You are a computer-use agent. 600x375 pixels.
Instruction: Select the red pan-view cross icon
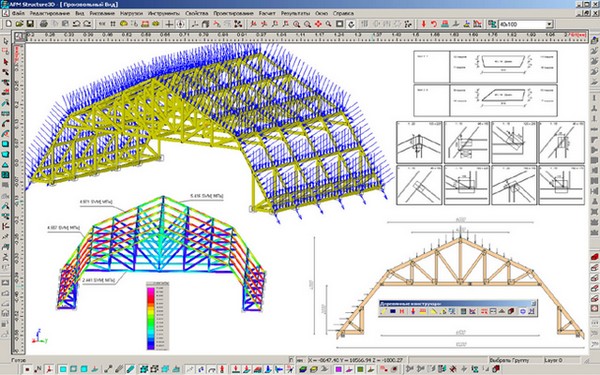tap(318, 24)
